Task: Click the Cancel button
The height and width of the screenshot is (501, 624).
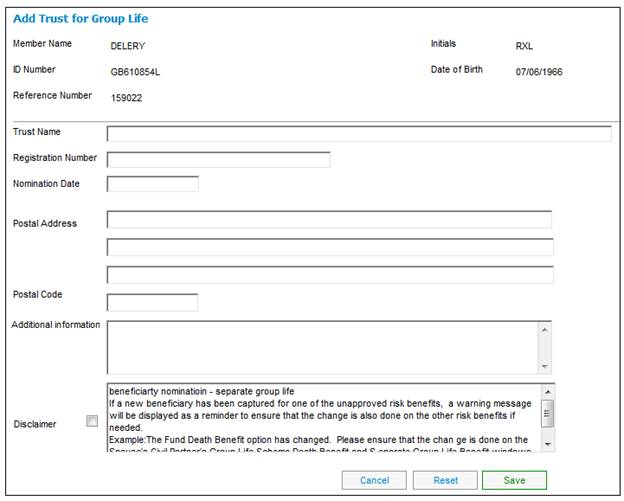Action: pos(374,480)
